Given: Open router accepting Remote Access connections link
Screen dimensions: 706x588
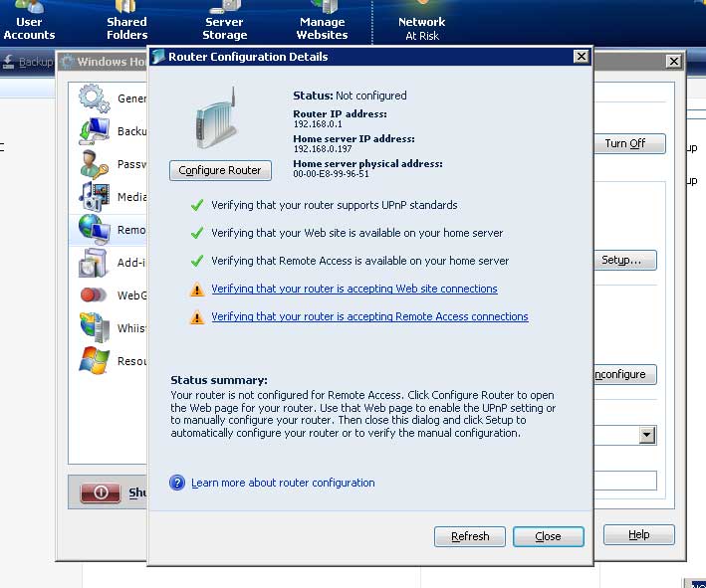Looking at the screenshot, I should coord(369,316).
